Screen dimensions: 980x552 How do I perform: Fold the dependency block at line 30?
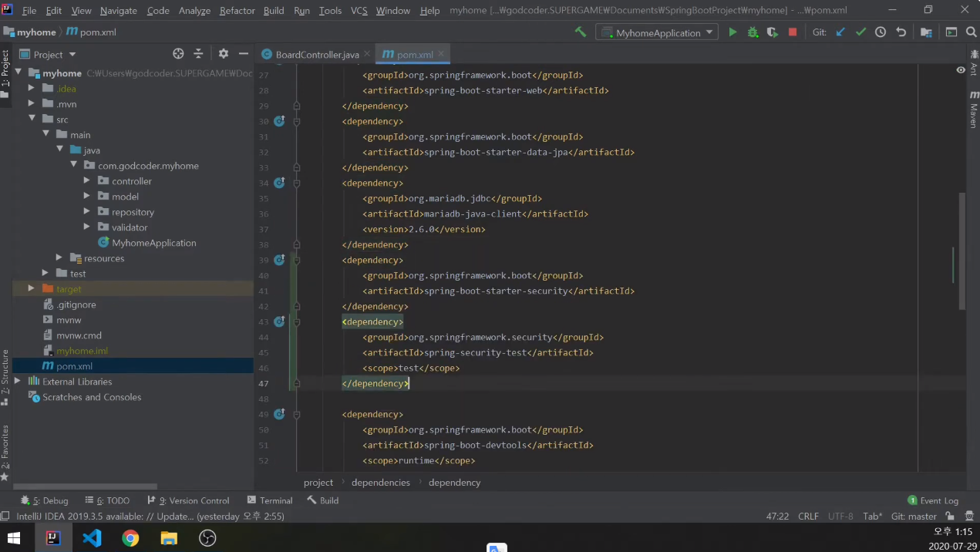(x=297, y=121)
